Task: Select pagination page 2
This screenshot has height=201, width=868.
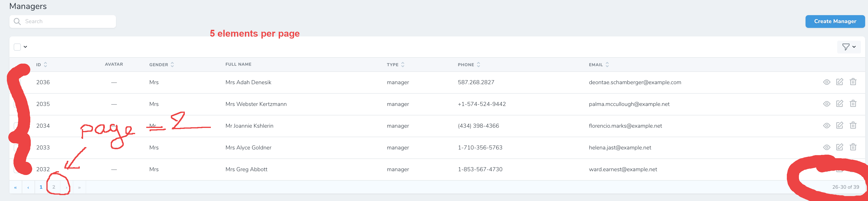Action: click(x=54, y=187)
